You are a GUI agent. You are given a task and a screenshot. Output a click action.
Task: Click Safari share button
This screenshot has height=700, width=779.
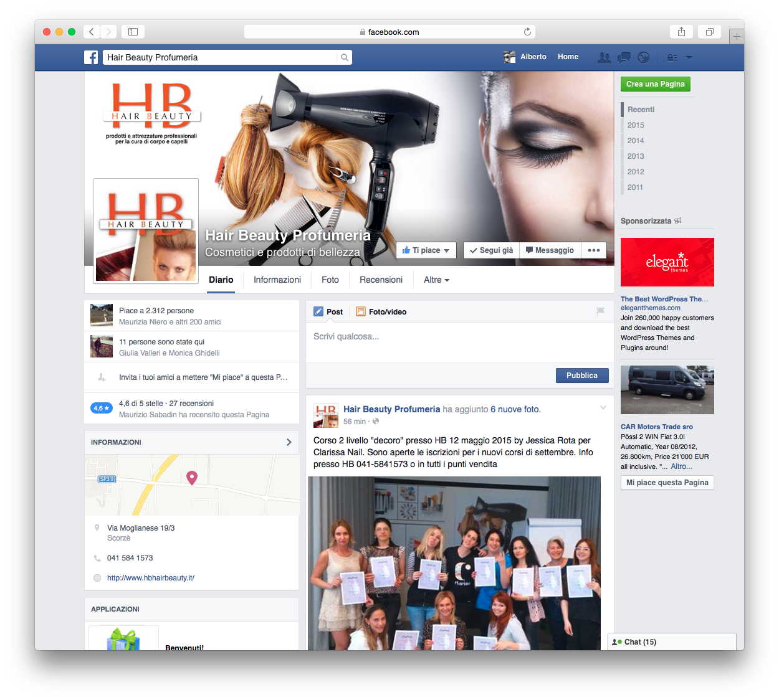pyautogui.click(x=681, y=32)
